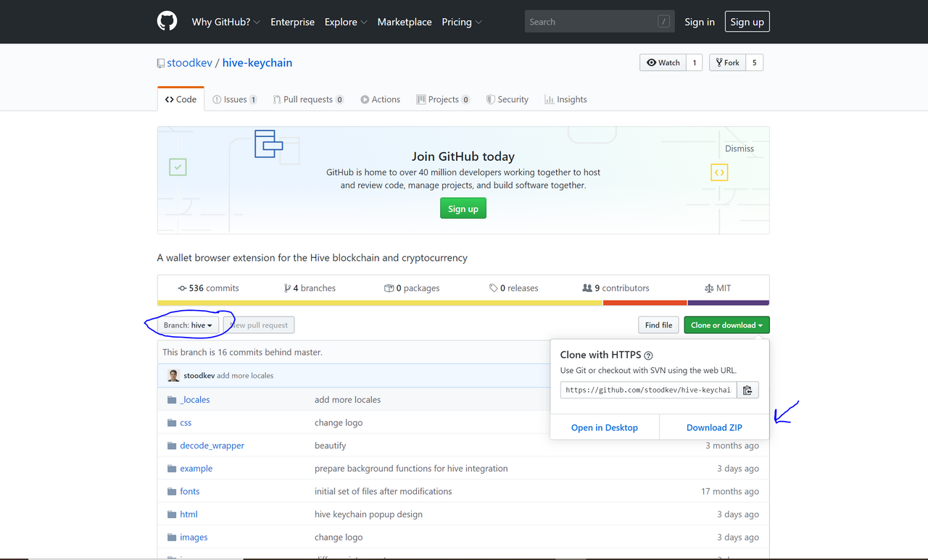Viewport: 928px width, 560px height.
Task: Open the hive-keychain repository link
Action: point(257,63)
